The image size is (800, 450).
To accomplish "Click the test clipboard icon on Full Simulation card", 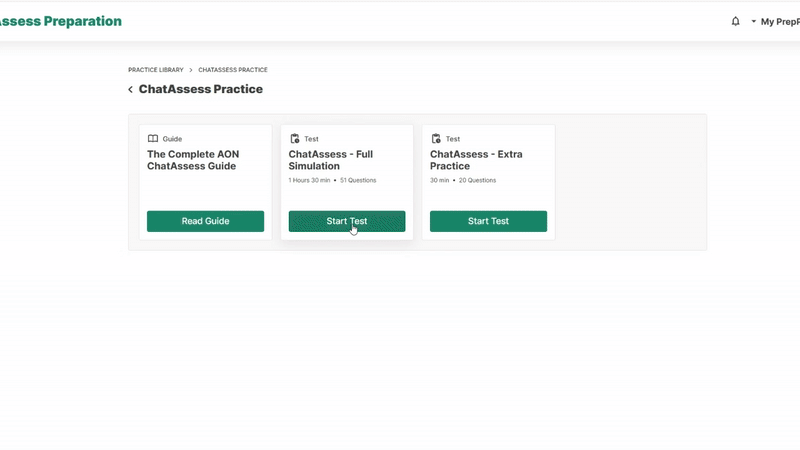I will [x=295, y=139].
